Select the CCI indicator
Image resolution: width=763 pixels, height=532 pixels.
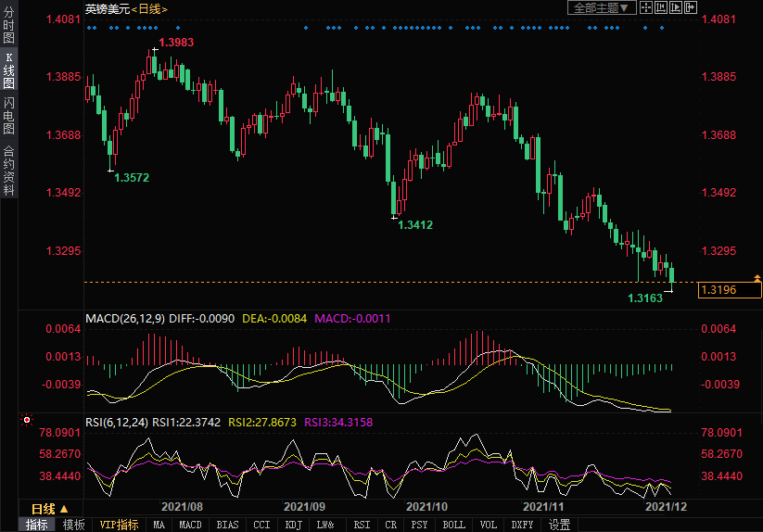[261, 525]
